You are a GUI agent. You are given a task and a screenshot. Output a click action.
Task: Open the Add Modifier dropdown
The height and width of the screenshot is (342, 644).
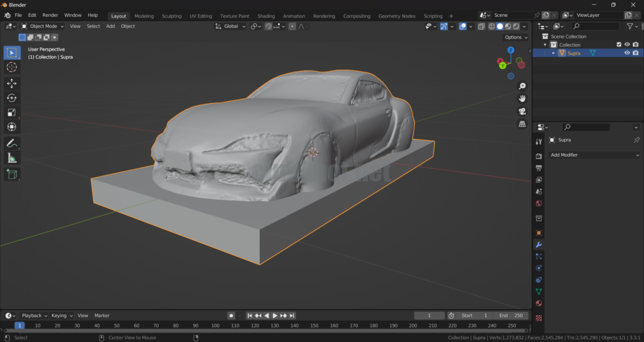pos(594,155)
